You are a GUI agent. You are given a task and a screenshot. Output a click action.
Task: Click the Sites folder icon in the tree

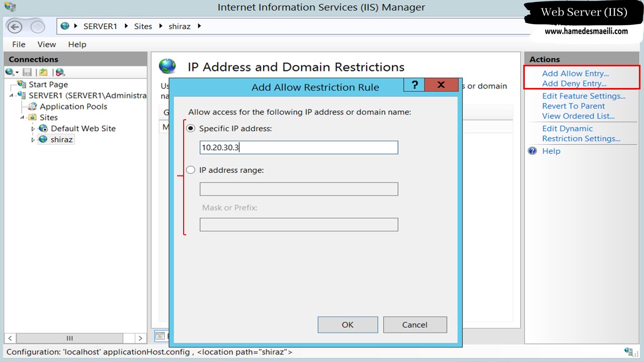tap(33, 117)
